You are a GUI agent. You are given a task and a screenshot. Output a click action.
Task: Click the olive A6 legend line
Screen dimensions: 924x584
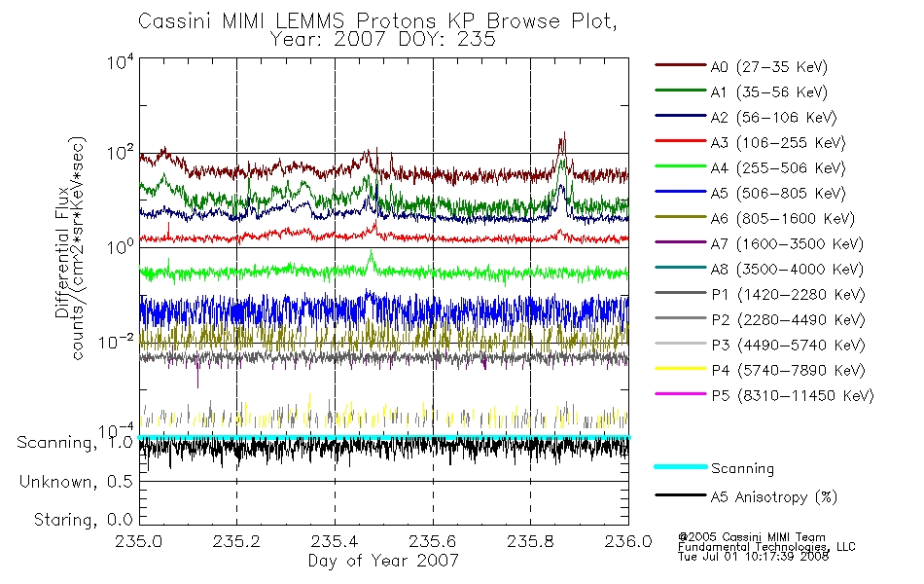pos(681,217)
